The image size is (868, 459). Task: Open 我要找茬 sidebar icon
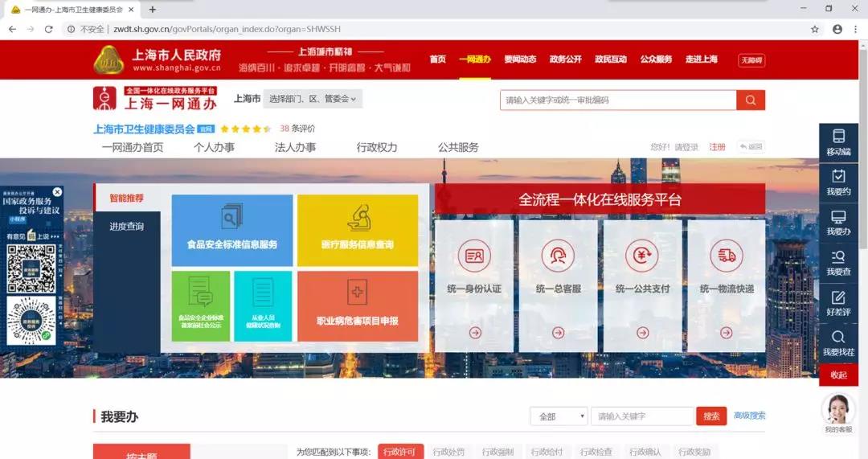coord(838,344)
